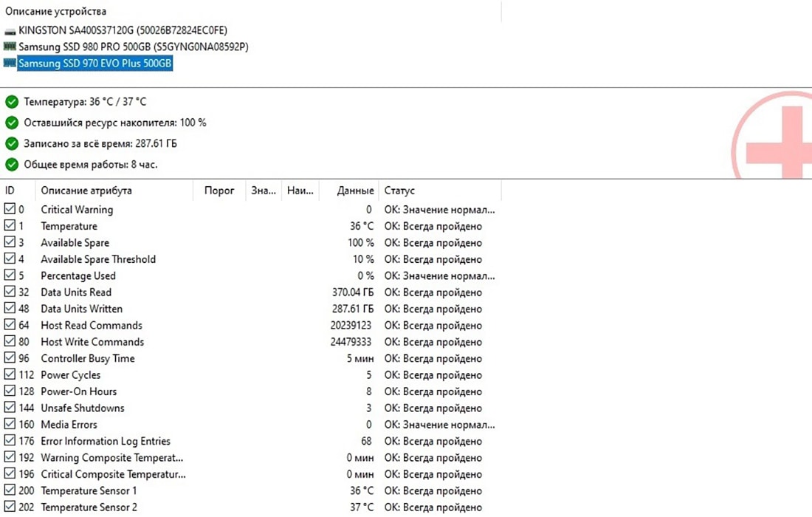This screenshot has height=517, width=812.
Task: Toggle Data Units Written checkbox
Action: (x=10, y=308)
